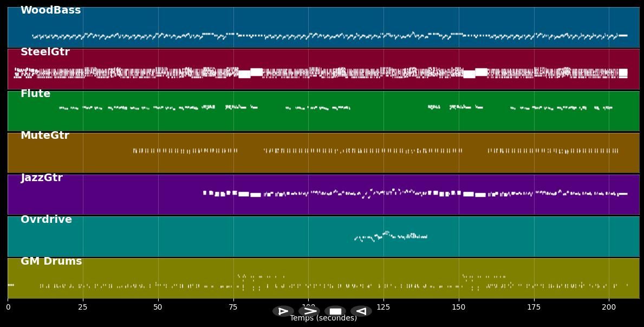This screenshot has width=644, height=327.
Task: Click the Flute track name
Action: (35, 94)
